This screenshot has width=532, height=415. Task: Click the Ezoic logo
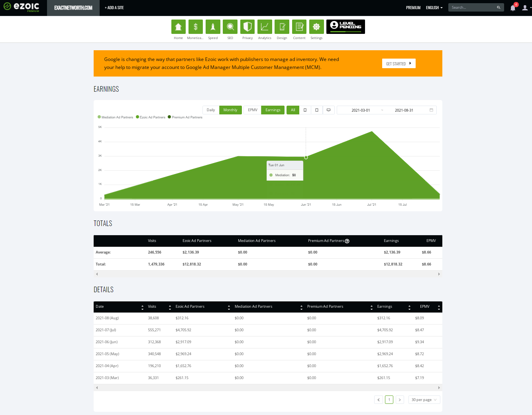[22, 7]
